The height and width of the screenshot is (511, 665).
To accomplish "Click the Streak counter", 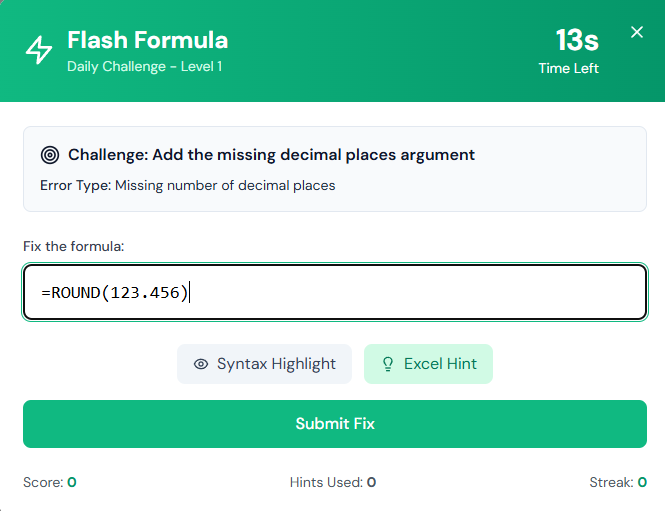I will tap(618, 482).
